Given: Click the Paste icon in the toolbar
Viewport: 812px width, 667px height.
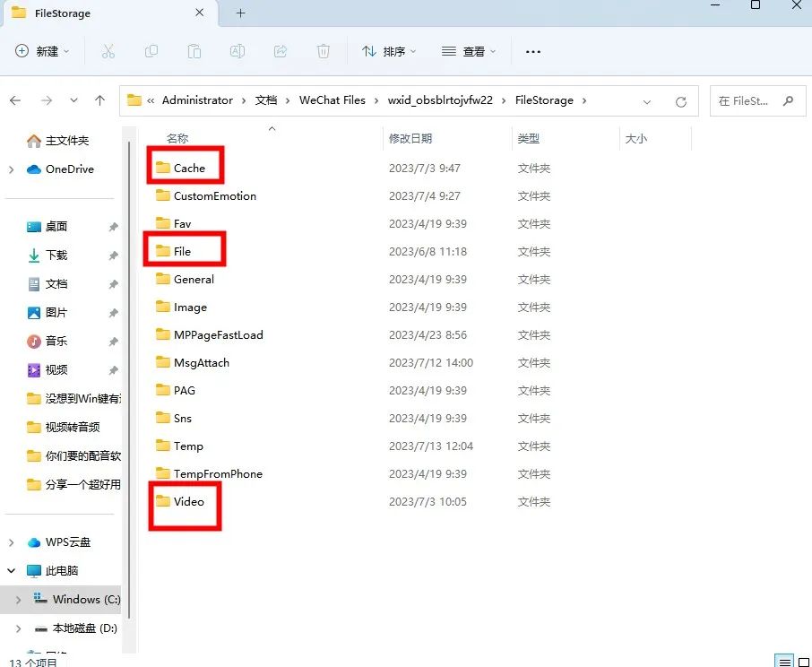Looking at the screenshot, I should [194, 51].
